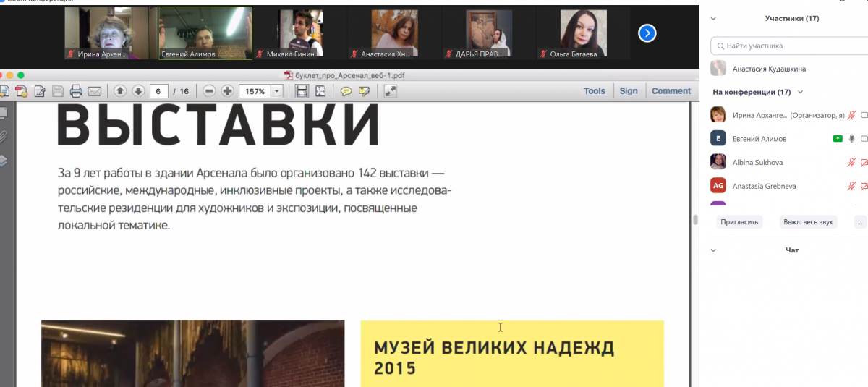Screen dimensions: 868x387
Task: Open the Tools pane
Action: coord(595,91)
